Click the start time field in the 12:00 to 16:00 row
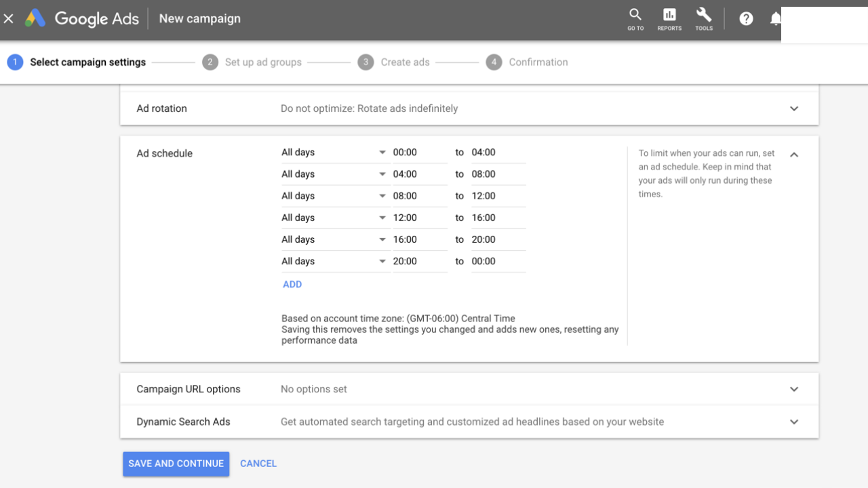Screen dimensions: 868x488 (420, 218)
